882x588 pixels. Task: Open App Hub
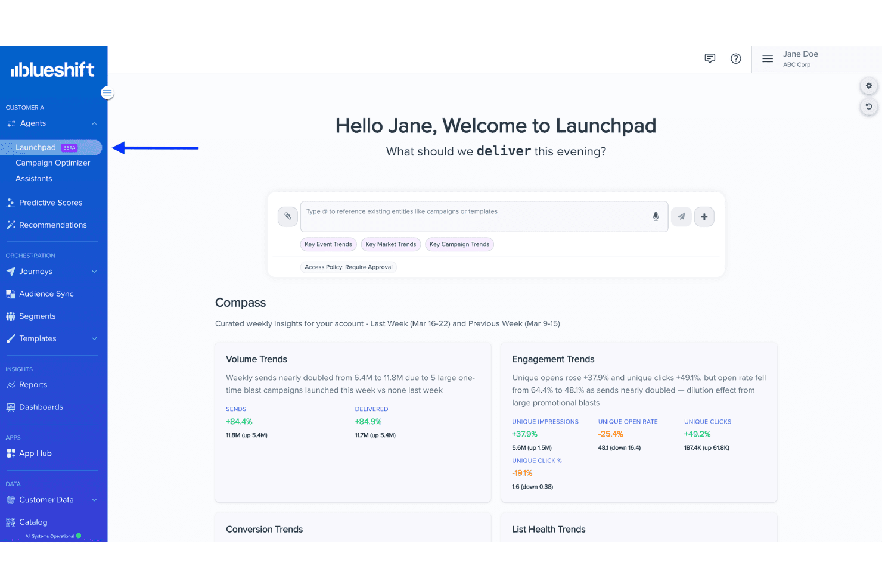pos(35,453)
